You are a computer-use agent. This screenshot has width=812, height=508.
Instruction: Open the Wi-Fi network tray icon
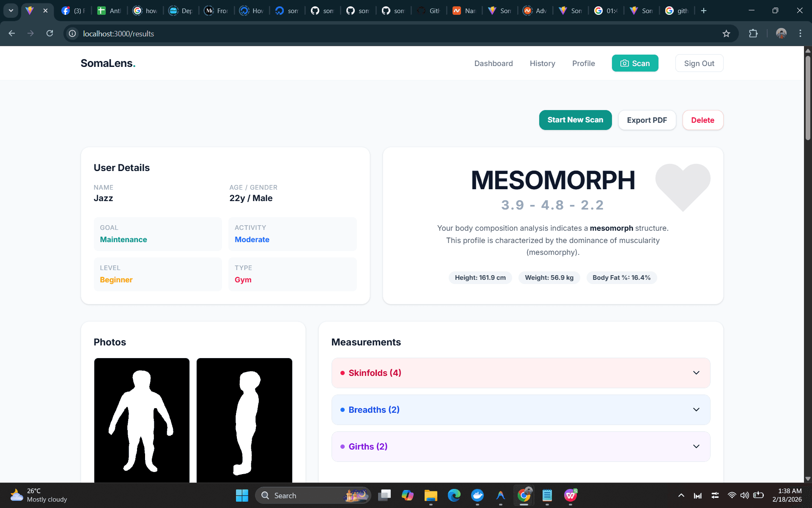coord(732,495)
